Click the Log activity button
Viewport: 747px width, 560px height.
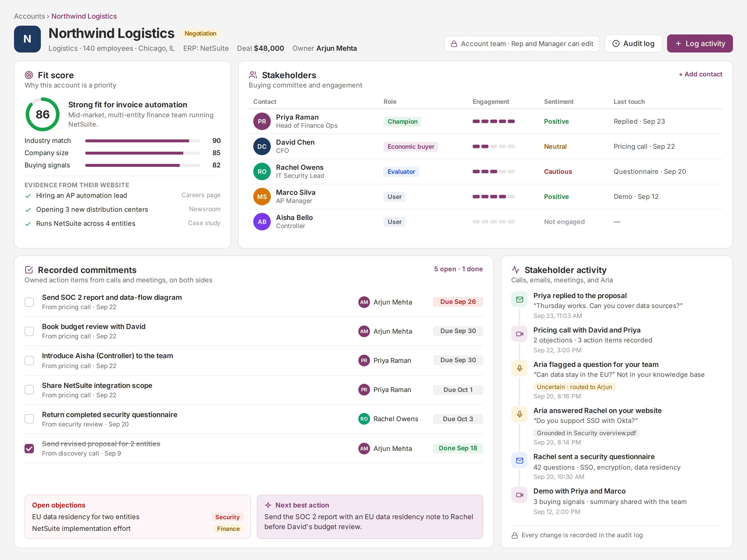click(700, 44)
